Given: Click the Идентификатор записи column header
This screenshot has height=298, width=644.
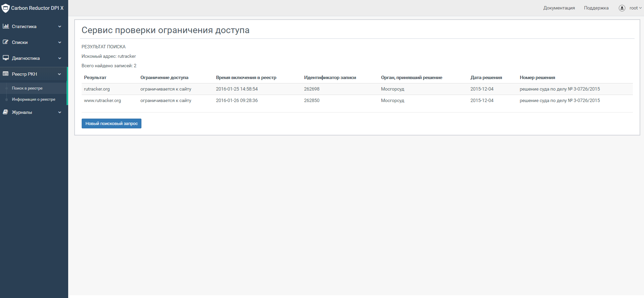Looking at the screenshot, I should pos(330,77).
